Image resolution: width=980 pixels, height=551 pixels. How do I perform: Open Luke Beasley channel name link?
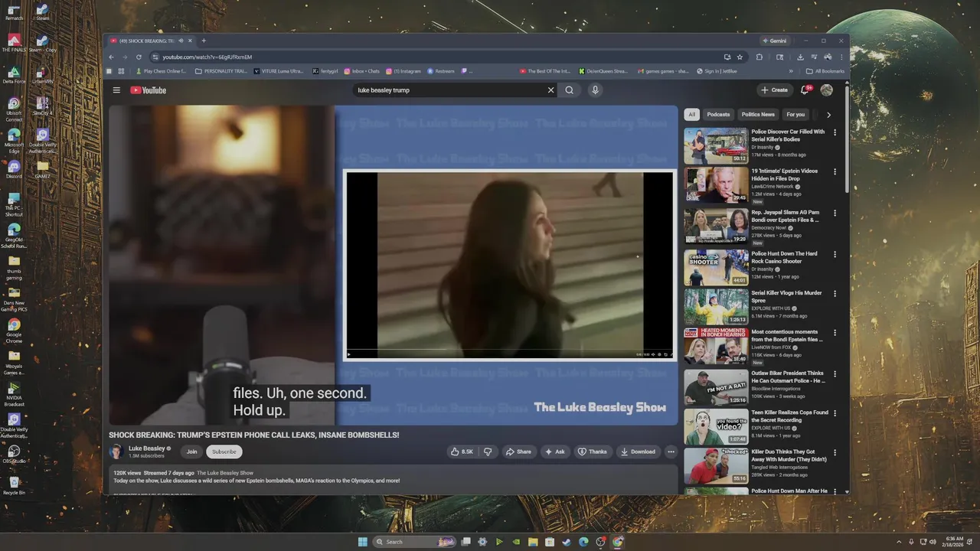pos(146,448)
